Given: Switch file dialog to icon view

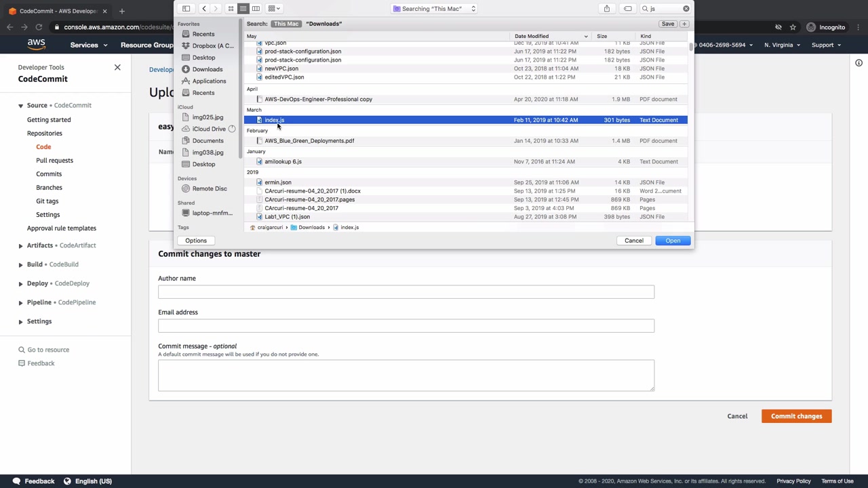Looking at the screenshot, I should (x=231, y=9).
